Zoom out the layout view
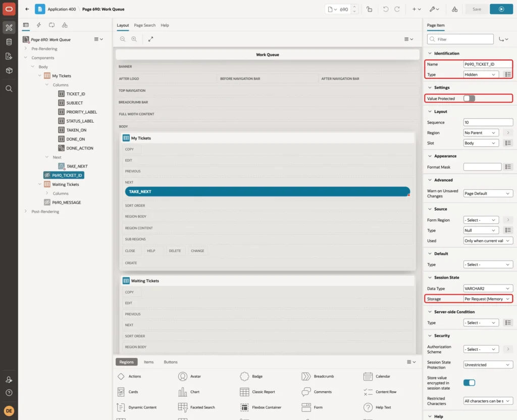The image size is (517, 420). click(x=123, y=39)
